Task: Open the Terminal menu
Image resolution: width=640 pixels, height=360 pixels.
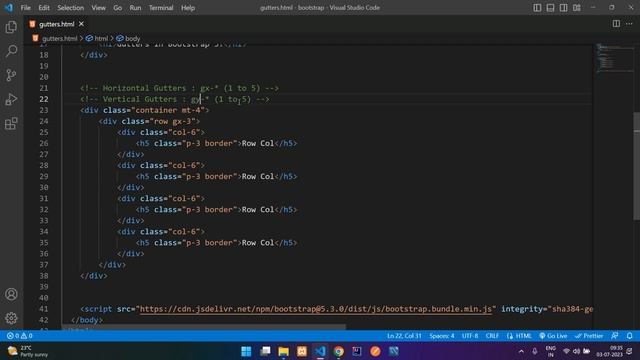Action: point(161,8)
